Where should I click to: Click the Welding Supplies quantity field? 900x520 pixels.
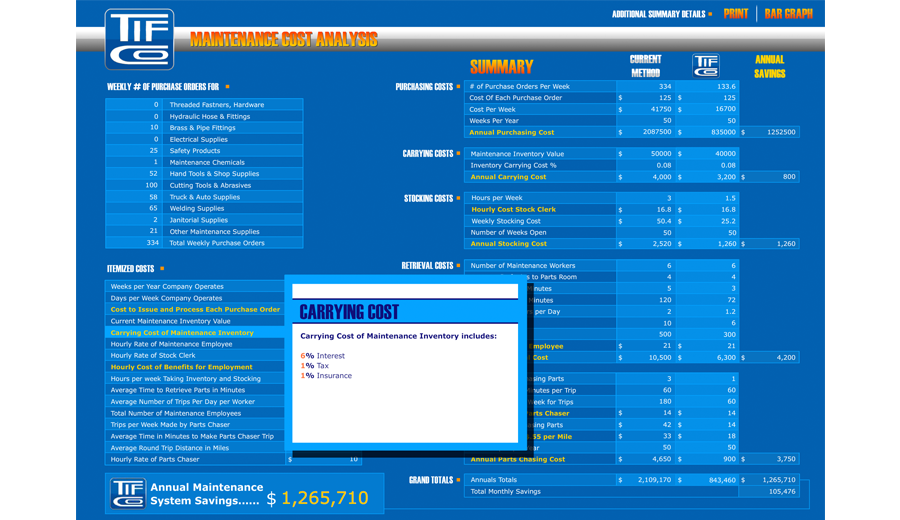click(x=134, y=208)
